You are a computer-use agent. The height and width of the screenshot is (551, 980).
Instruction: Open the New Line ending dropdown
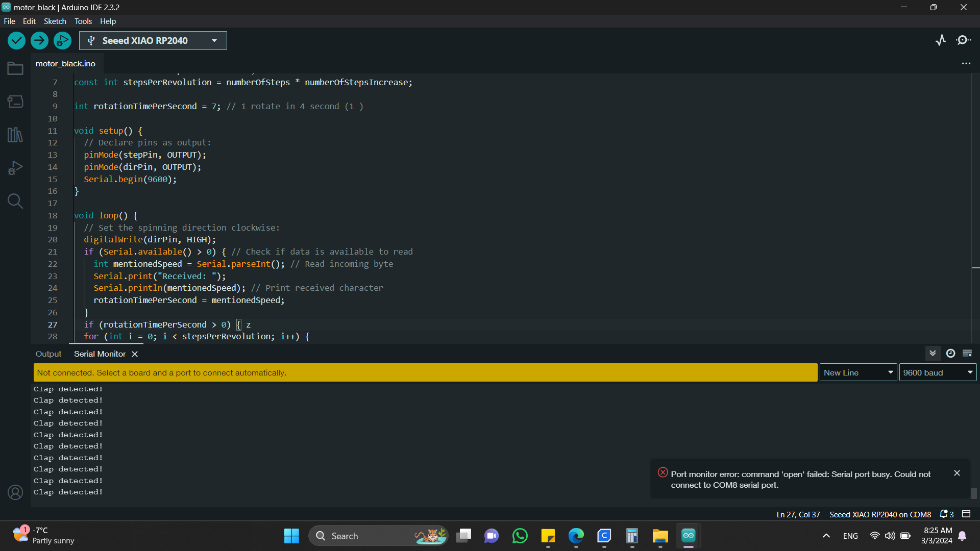858,372
